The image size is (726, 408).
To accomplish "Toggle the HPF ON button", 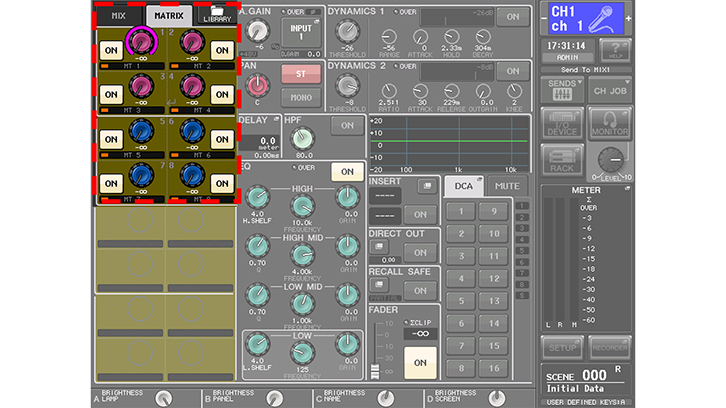I will click(x=347, y=126).
